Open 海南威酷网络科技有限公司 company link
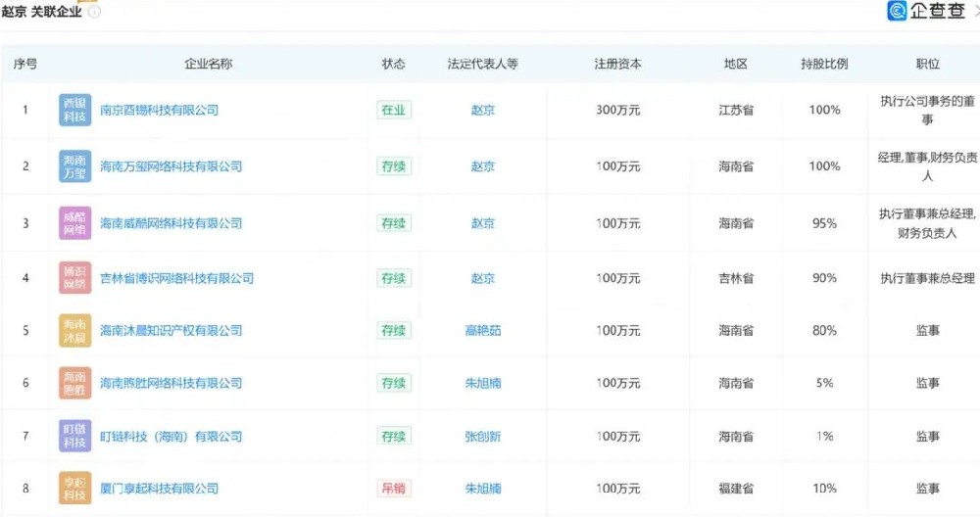Screen dimensions: 980x517 [x=171, y=223]
